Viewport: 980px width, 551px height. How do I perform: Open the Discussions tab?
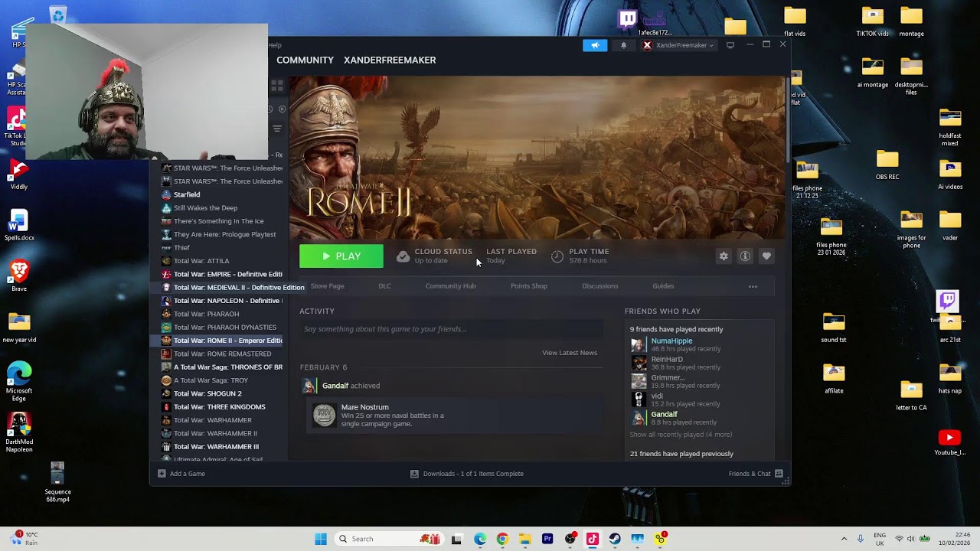click(x=600, y=286)
